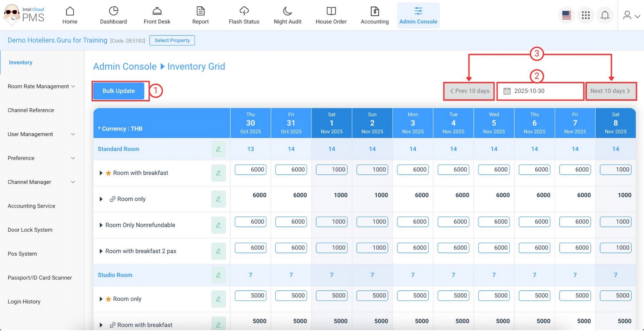Open the user profile account menu
Image resolution: width=644 pixels, height=331 pixels.
tap(631, 15)
